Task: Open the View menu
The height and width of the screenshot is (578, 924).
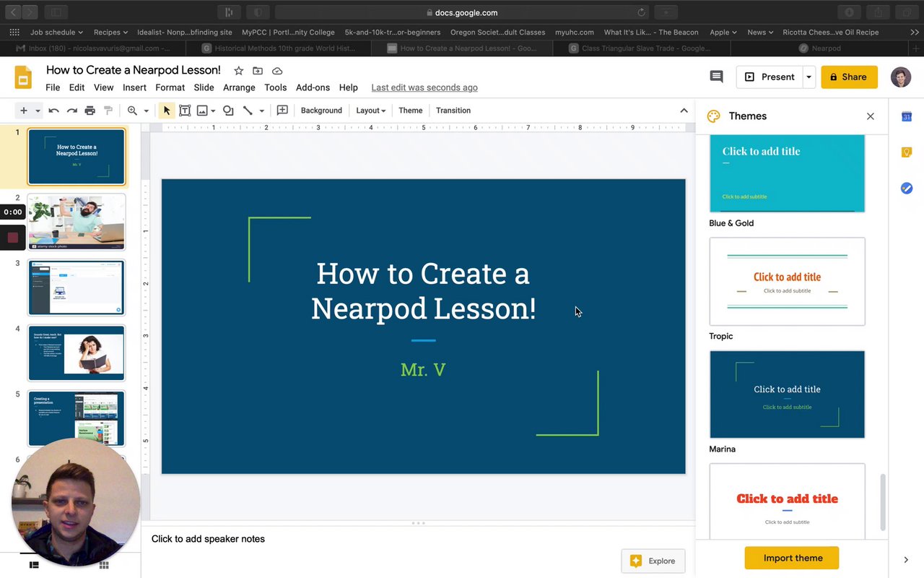Action: click(103, 87)
